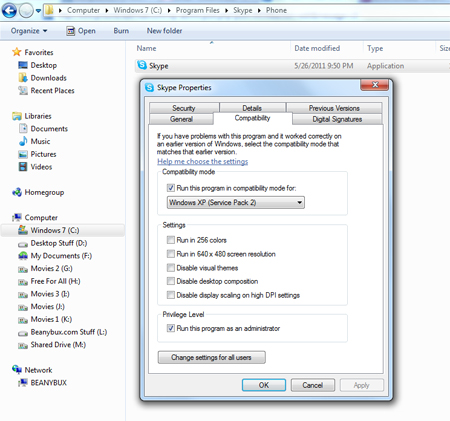This screenshot has height=421, width=450.
Task: Click the Skype icon in dialog title bar
Action: coord(149,88)
